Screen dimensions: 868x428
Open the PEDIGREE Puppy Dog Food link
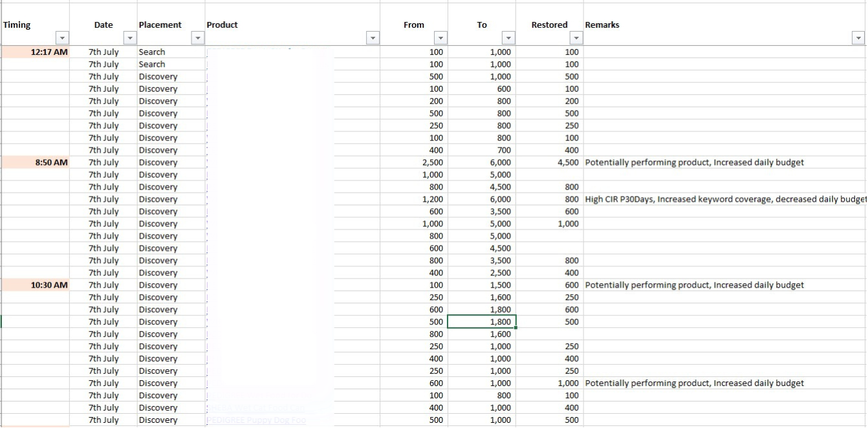coord(256,420)
